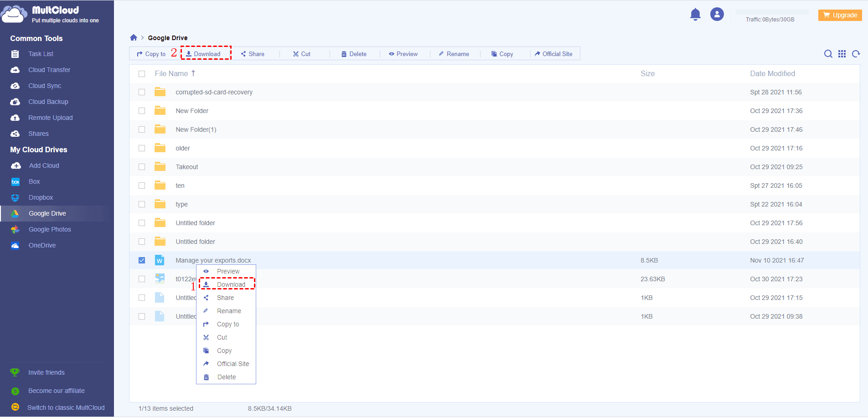Open the Dropbox cloud drive

click(41, 197)
